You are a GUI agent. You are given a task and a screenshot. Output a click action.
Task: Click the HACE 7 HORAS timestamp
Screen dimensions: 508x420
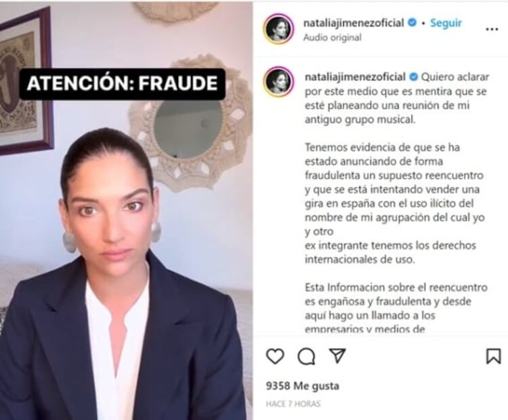click(293, 404)
